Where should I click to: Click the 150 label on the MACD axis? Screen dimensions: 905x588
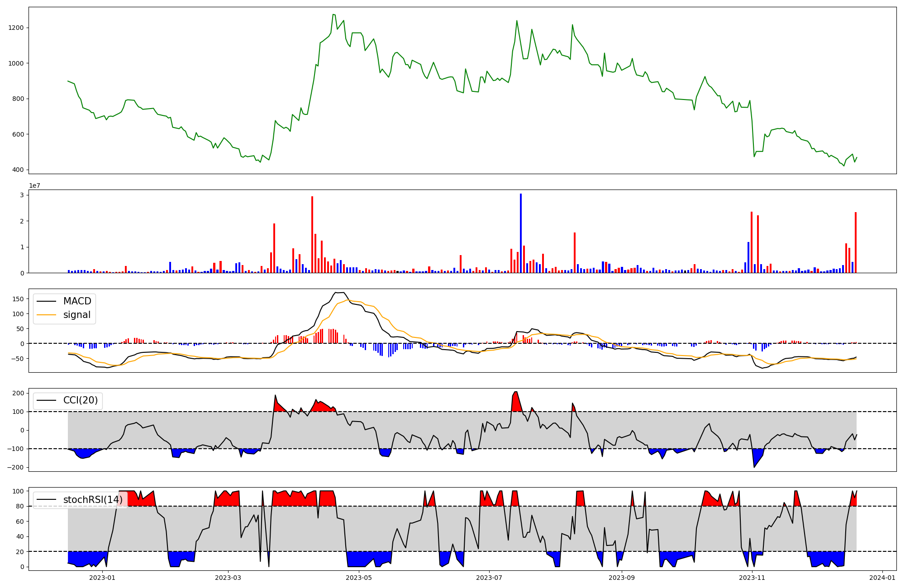coord(19,299)
